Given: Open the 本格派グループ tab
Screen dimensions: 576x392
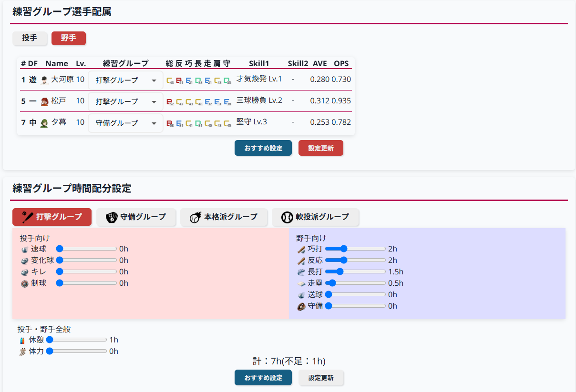Looking at the screenshot, I should 223,217.
